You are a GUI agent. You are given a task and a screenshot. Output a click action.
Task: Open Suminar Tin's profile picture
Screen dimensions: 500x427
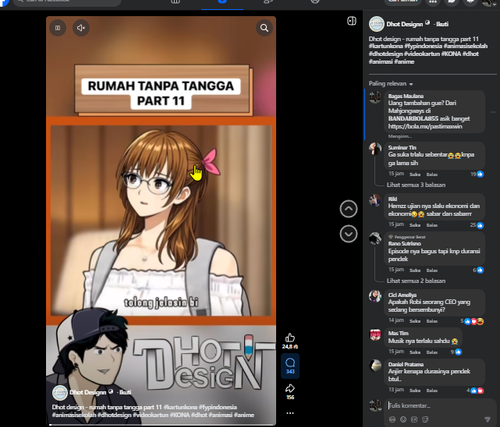click(375, 149)
